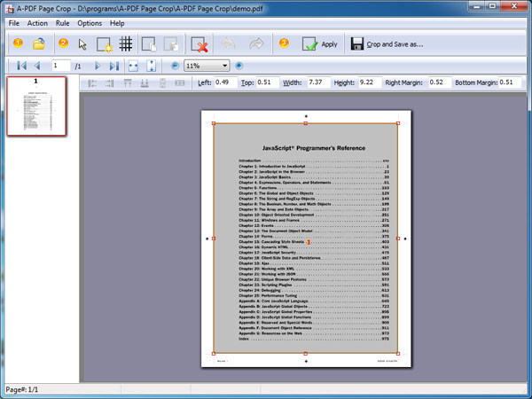Click the top-right crop box handle
This screenshot has height=399, width=532.
tap(398, 123)
